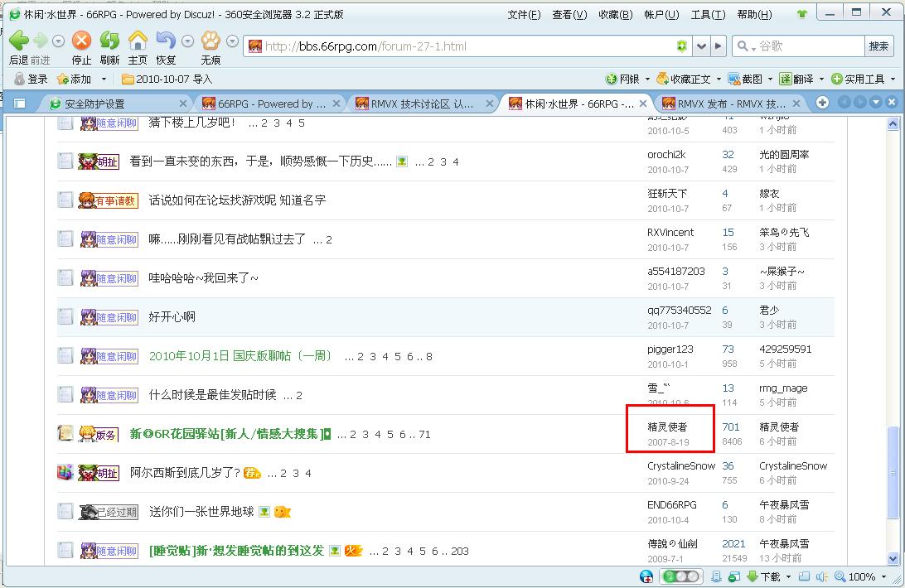
Task: Click the paw print no-trace mode icon
Action: (211, 41)
